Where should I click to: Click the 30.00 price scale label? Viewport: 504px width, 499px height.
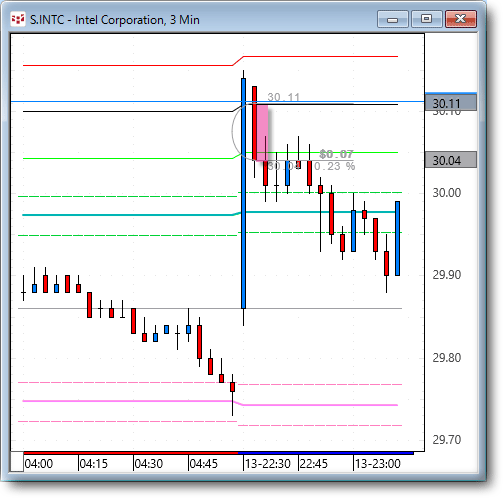click(x=447, y=193)
